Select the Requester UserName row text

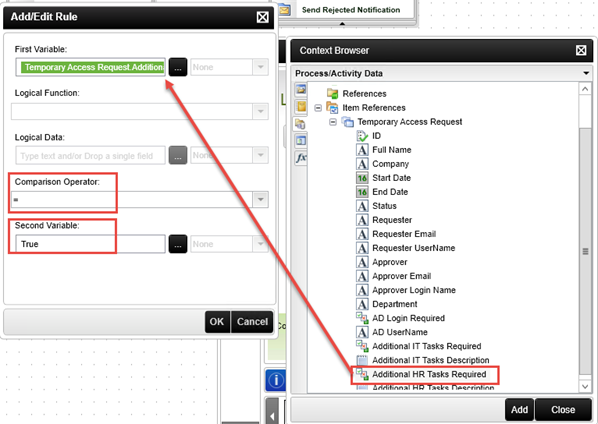(x=413, y=248)
